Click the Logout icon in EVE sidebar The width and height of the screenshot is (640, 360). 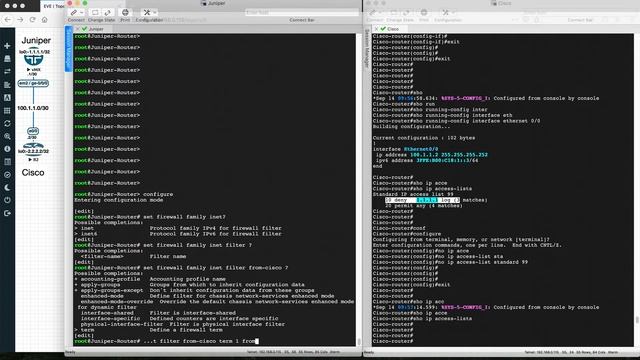pyautogui.click(x=7, y=213)
